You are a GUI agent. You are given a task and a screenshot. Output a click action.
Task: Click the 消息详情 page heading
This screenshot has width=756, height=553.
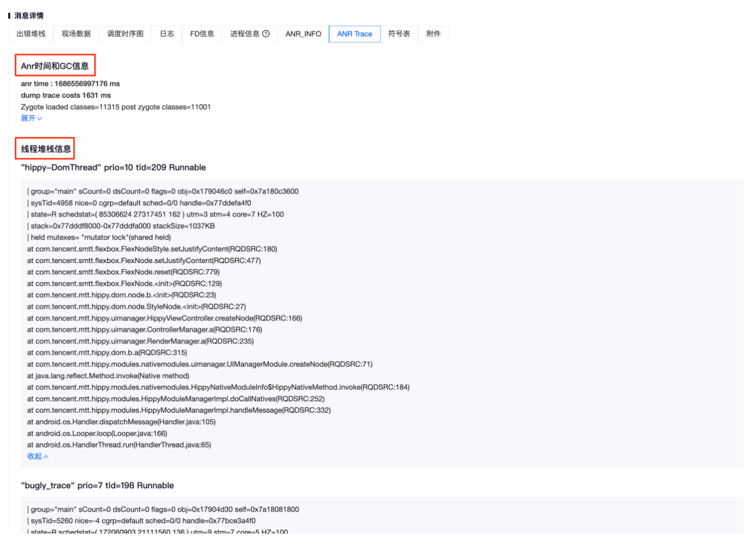click(x=29, y=15)
